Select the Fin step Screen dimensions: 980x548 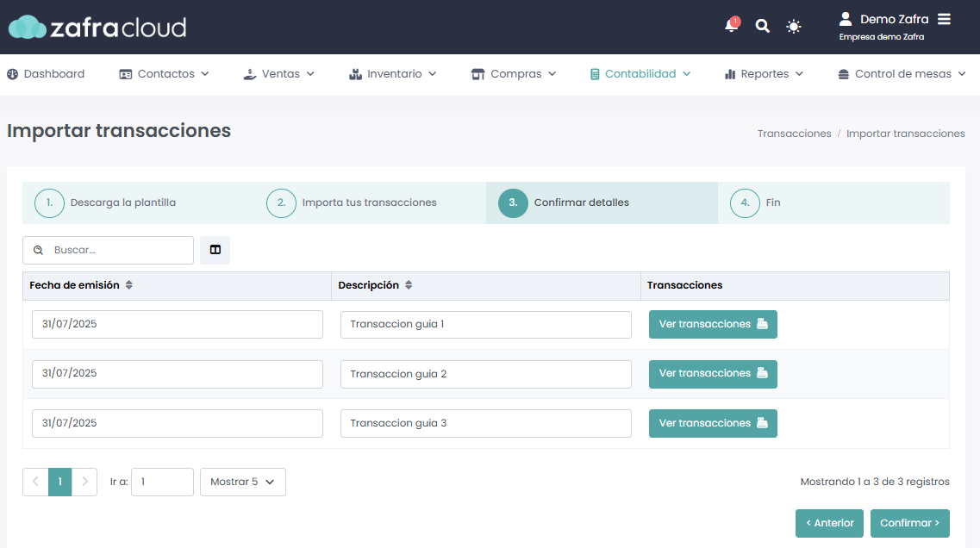[x=833, y=203]
